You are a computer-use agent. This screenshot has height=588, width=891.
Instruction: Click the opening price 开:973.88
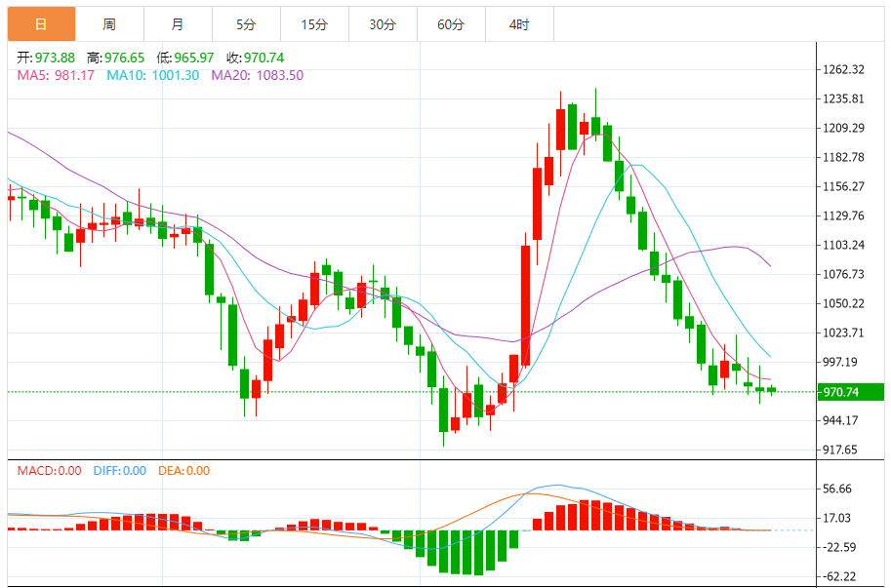[46, 58]
